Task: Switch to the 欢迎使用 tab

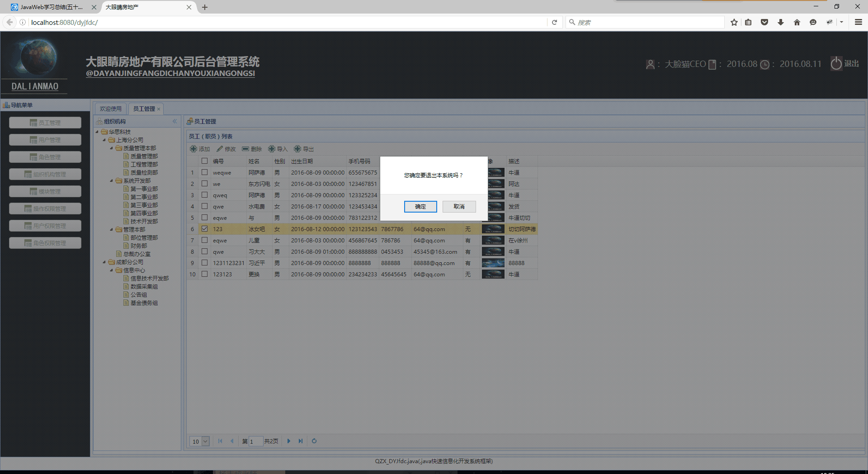Action: coord(111,109)
